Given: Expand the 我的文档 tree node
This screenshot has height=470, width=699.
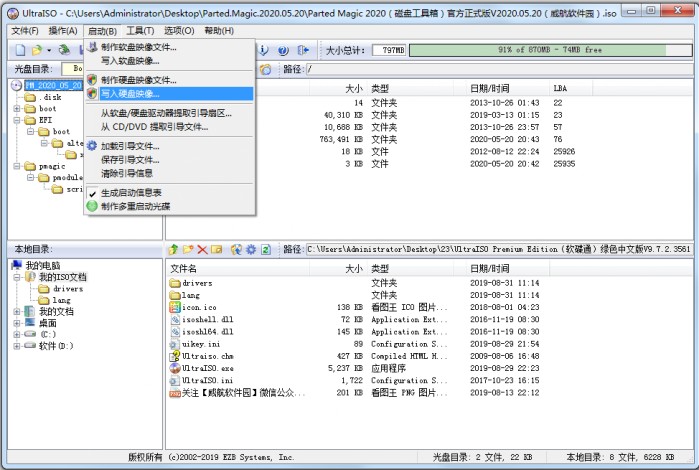Looking at the screenshot, I should pyautogui.click(x=17, y=311).
